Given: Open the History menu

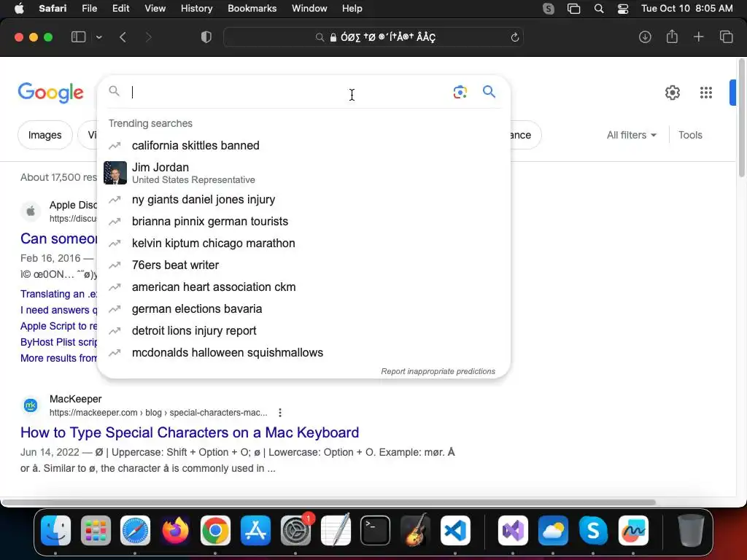Looking at the screenshot, I should 196,8.
